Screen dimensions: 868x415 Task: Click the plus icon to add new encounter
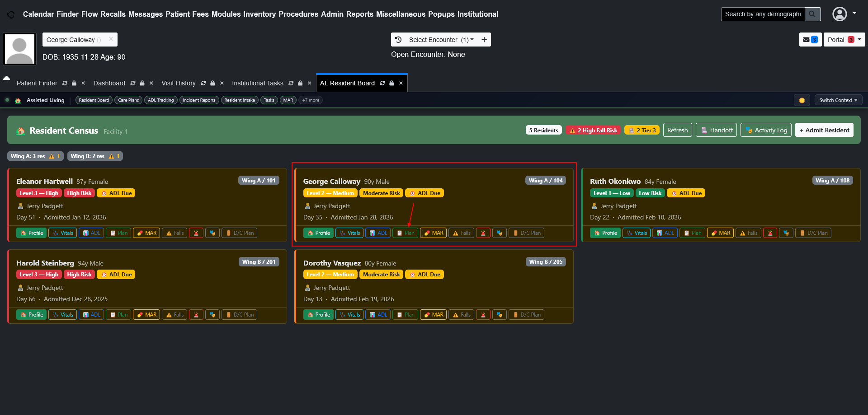tap(484, 40)
